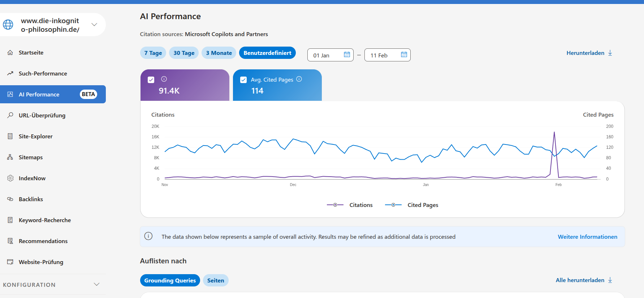Click the Such-Performance trend arrow icon

[x=10, y=73]
